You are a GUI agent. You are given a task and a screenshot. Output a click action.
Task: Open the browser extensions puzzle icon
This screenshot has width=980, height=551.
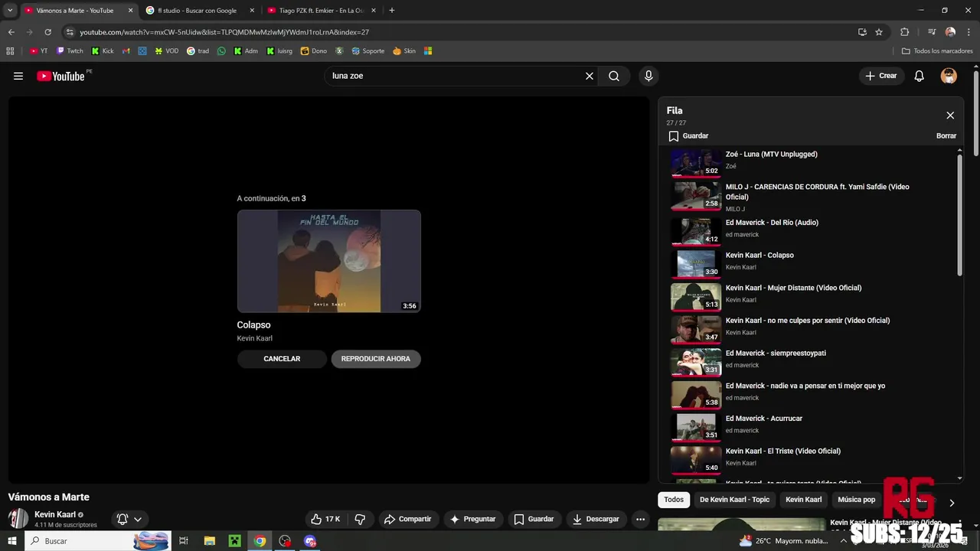(x=905, y=32)
